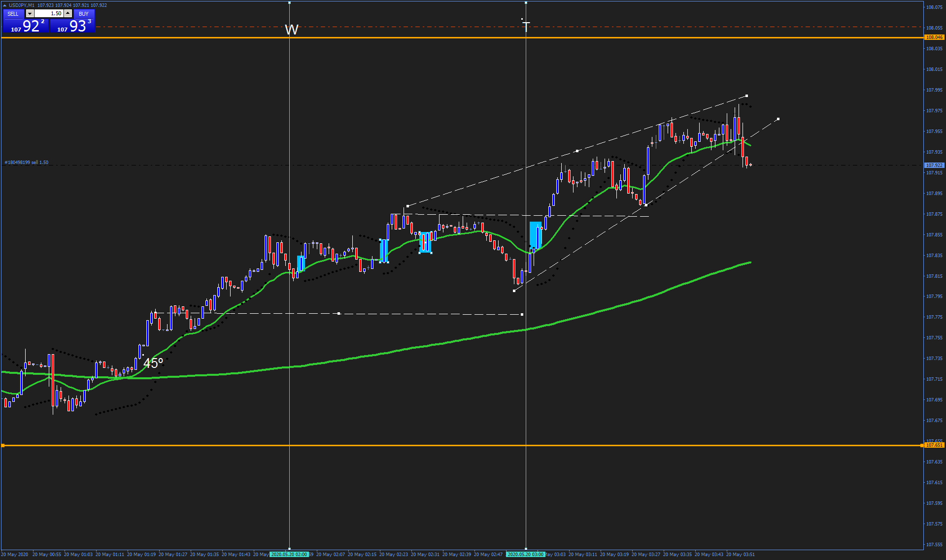The height and width of the screenshot is (560, 946).
Task: Click the highlighted 2020.05.20 03:00 time label
Action: (x=526, y=555)
